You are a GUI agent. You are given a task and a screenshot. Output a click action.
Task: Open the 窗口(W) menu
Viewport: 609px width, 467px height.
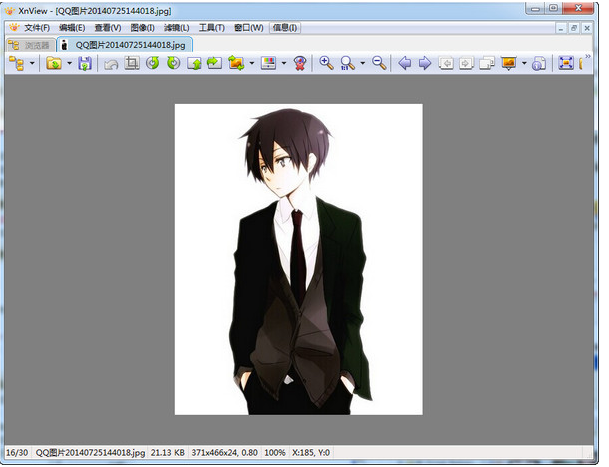249,28
